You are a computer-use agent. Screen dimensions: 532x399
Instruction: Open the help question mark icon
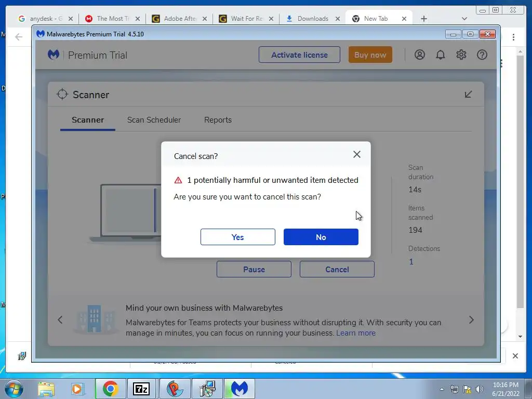(482, 55)
